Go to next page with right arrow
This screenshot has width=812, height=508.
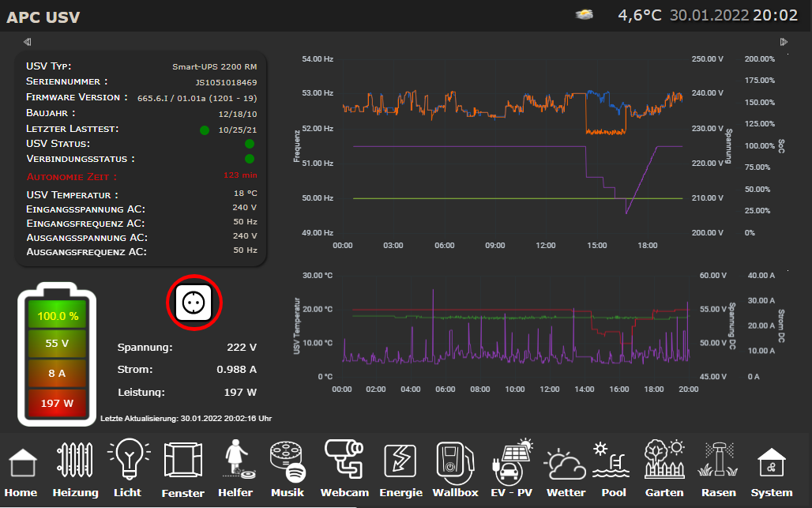[784, 42]
